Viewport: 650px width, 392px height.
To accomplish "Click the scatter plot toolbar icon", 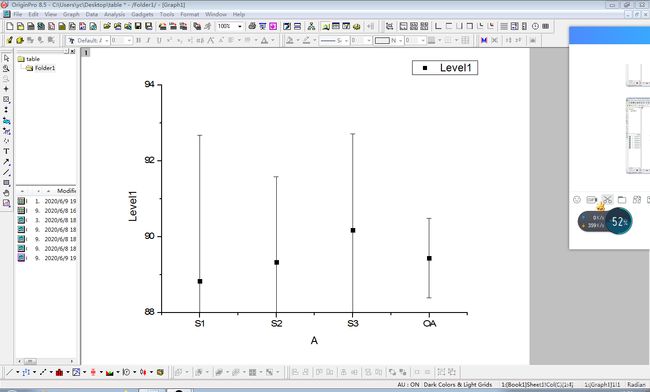I will click(x=26, y=372).
